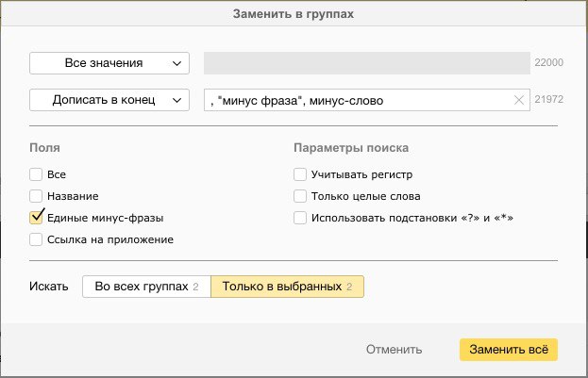Toggle 'Только целые слова' checkbox
Viewport: 588px width, 378px height.
[300, 196]
